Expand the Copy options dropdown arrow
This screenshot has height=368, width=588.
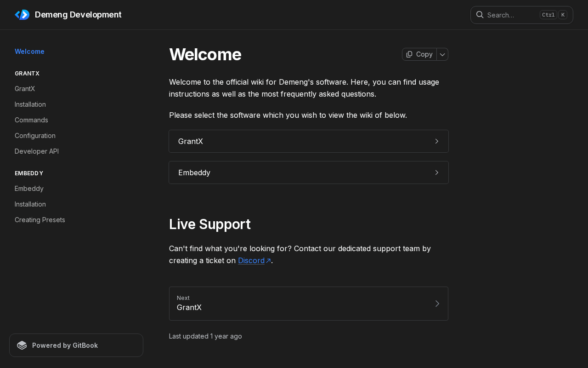(442, 54)
